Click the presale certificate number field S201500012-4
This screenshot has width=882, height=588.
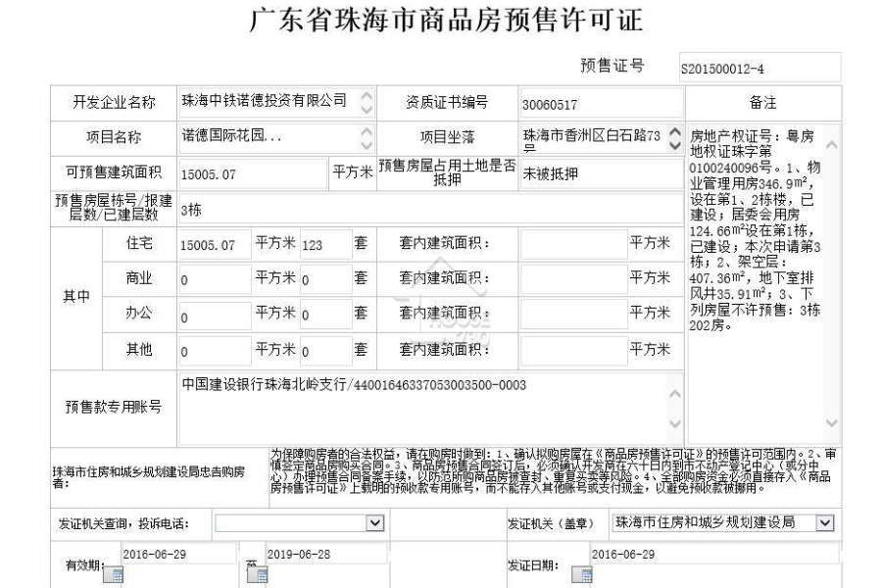pyautogui.click(x=759, y=68)
